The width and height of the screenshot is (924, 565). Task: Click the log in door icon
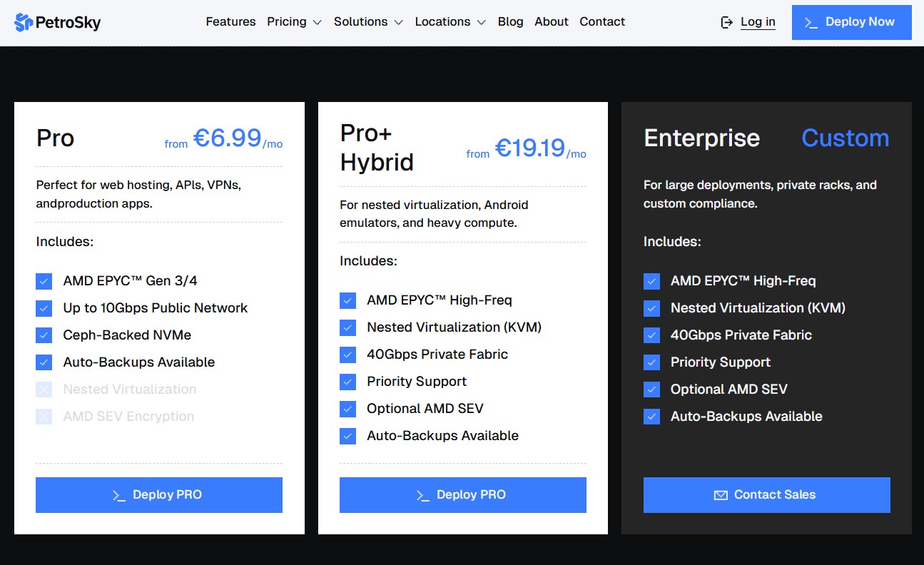pos(726,22)
